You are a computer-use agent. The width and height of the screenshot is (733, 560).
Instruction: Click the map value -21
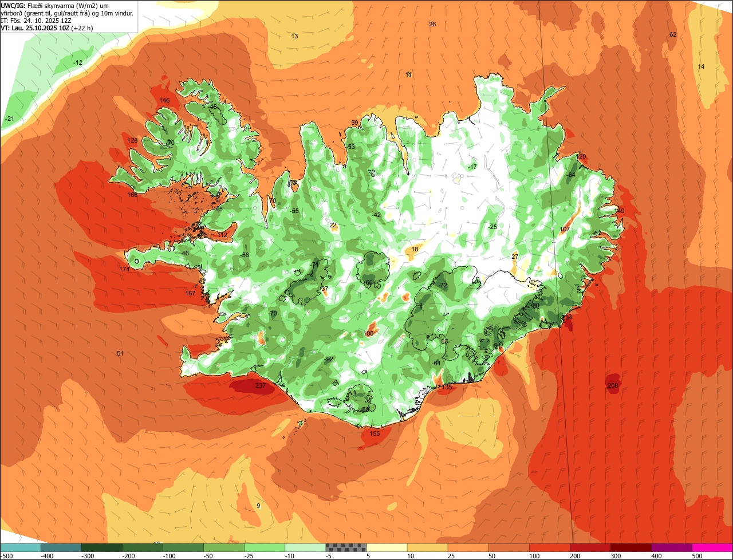9,119
